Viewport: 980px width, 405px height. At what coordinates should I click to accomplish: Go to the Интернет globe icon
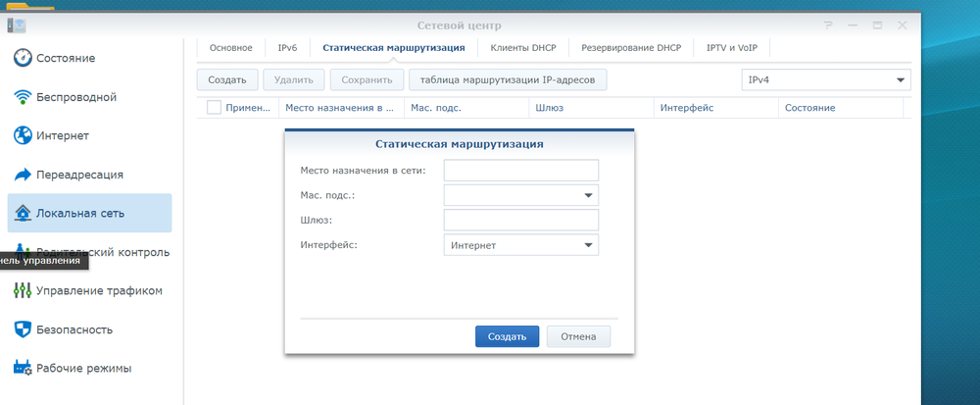pyautogui.click(x=22, y=135)
